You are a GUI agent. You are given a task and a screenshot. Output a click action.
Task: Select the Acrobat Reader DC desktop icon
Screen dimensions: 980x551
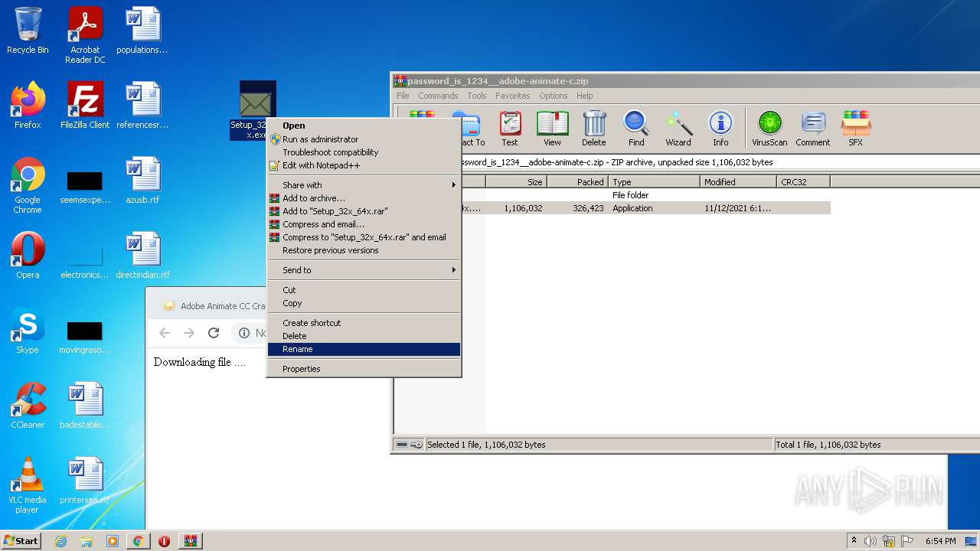pos(85,35)
